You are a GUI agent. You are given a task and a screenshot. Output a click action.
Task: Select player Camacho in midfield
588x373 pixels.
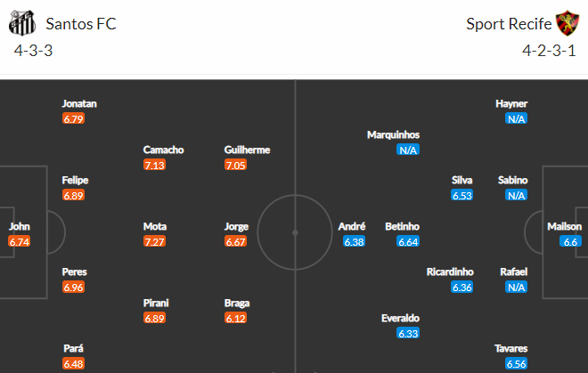(x=164, y=150)
